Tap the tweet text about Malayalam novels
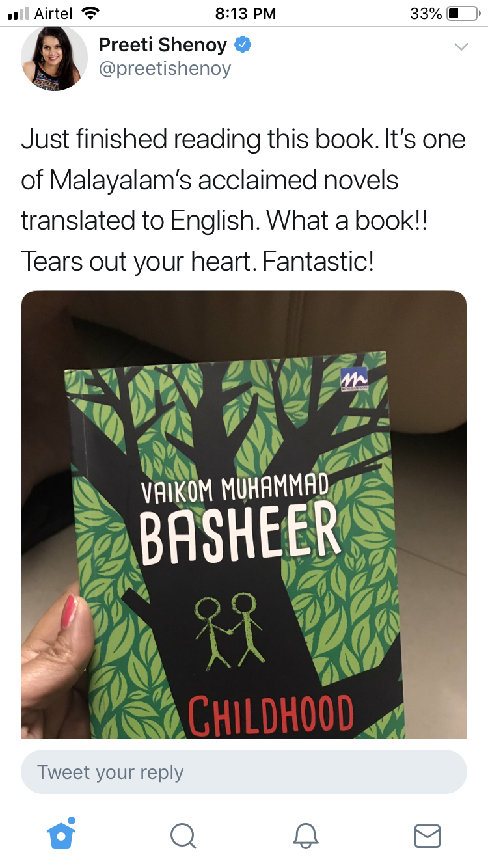The width and height of the screenshot is (488, 868). (243, 200)
